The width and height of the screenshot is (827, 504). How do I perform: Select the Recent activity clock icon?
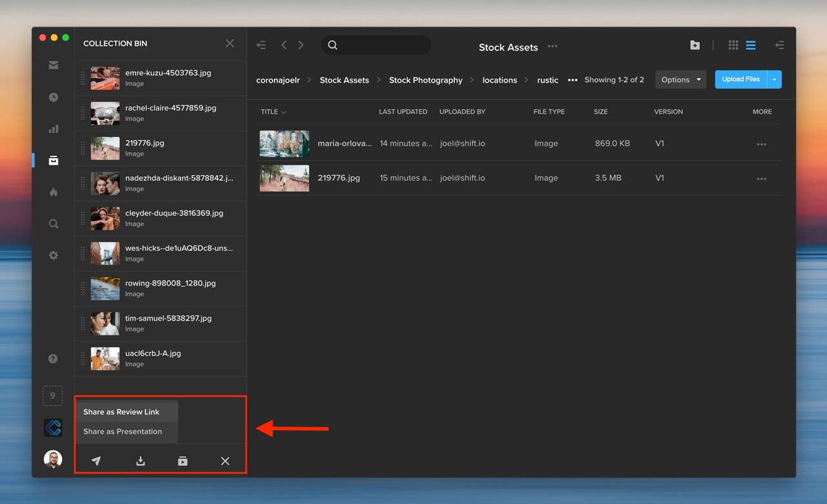click(53, 97)
